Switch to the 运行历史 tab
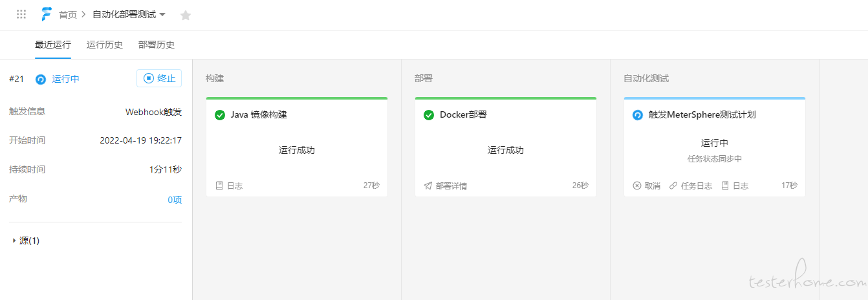This screenshot has width=868, height=300. click(x=105, y=45)
